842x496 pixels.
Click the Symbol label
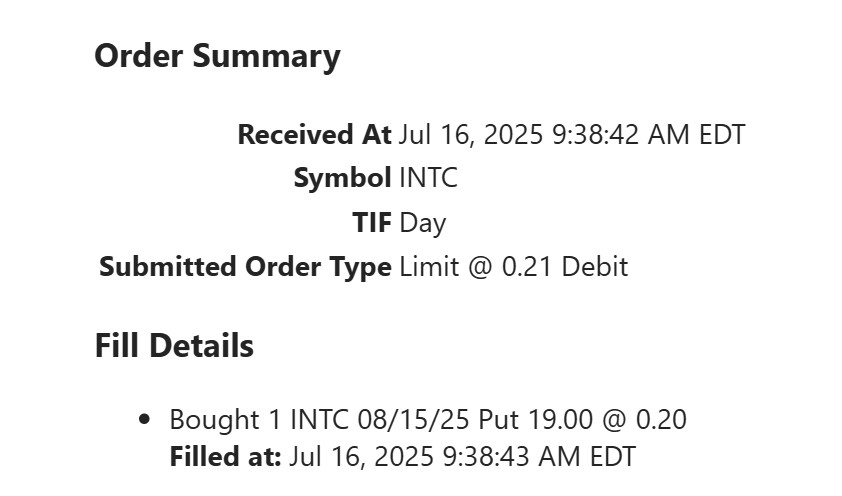(342, 179)
